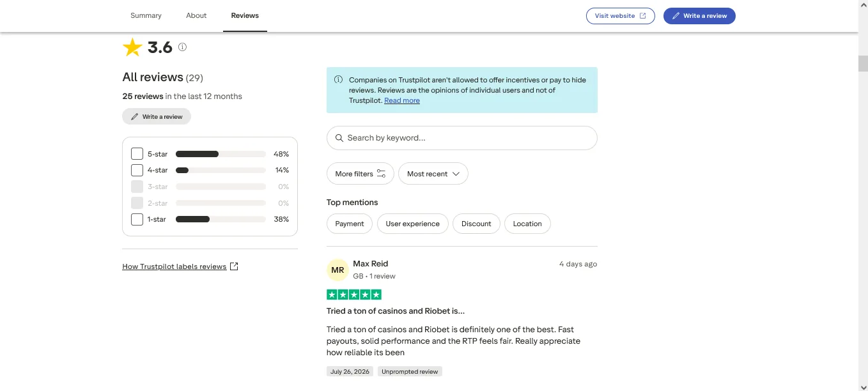Click the disabled 2-star checkbox

pyautogui.click(x=137, y=203)
